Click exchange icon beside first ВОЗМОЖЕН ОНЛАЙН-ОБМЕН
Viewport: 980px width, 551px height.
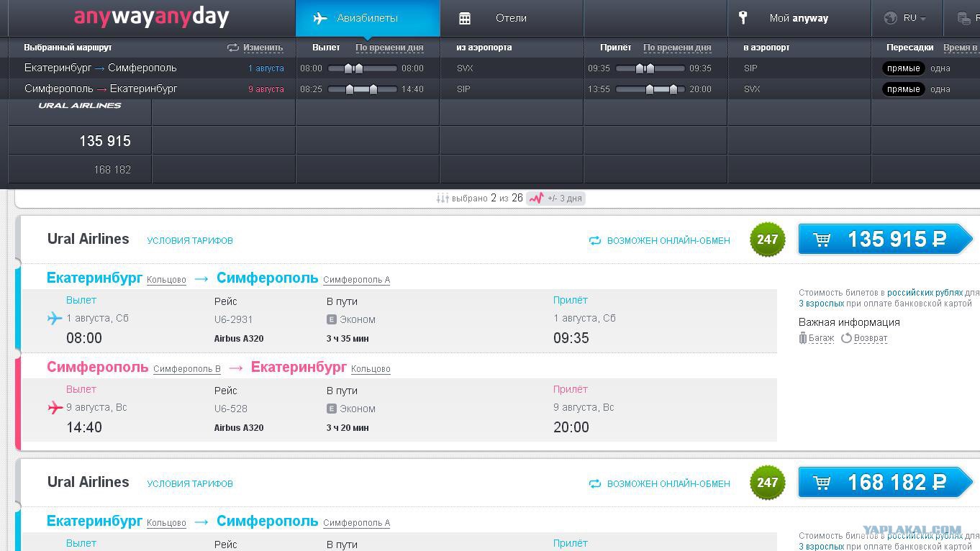click(x=595, y=240)
